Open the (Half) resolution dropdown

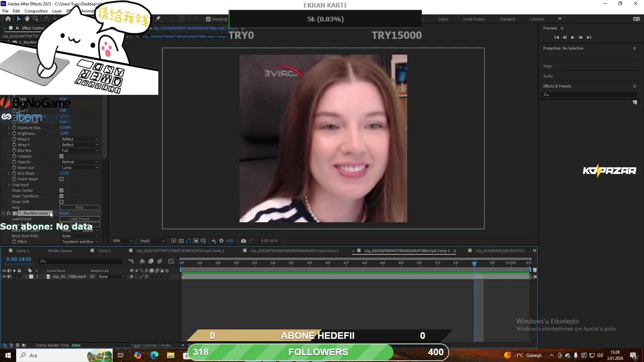(x=151, y=241)
